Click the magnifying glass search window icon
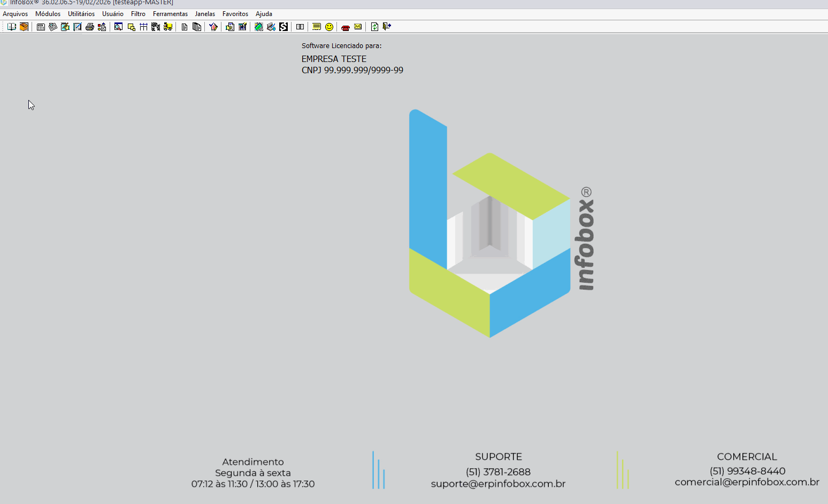 point(118,27)
